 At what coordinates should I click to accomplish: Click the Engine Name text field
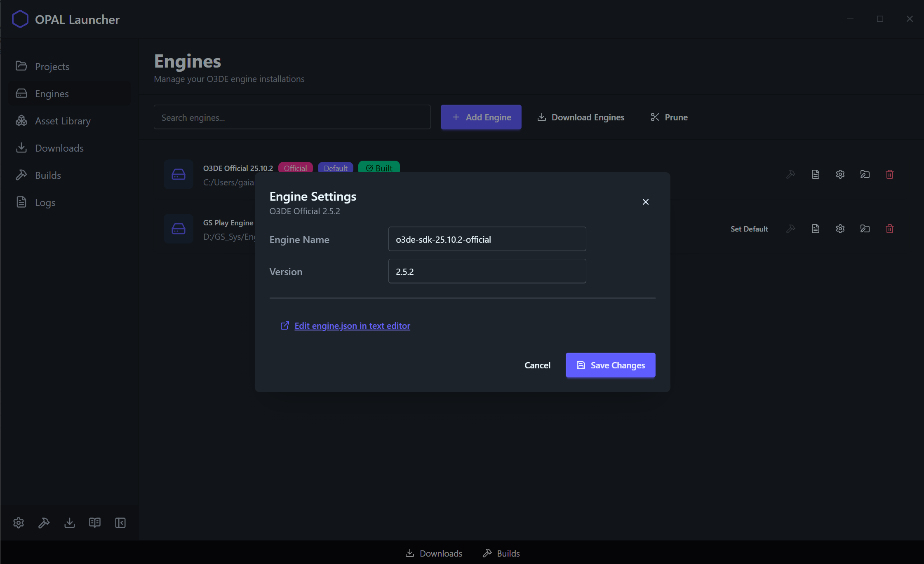coord(487,239)
